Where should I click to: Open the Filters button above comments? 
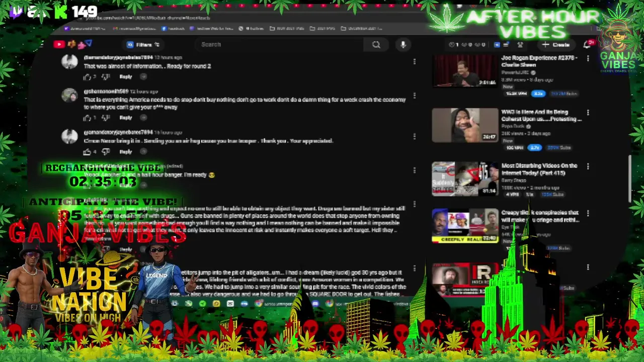click(144, 45)
